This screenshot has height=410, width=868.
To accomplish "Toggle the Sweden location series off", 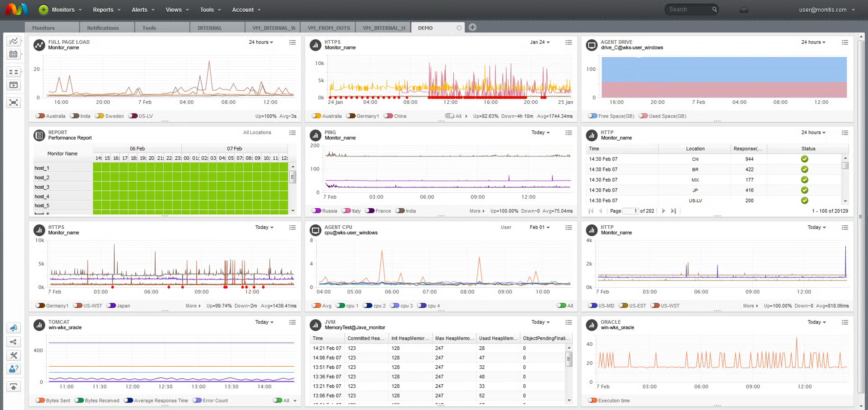I will [x=109, y=116].
